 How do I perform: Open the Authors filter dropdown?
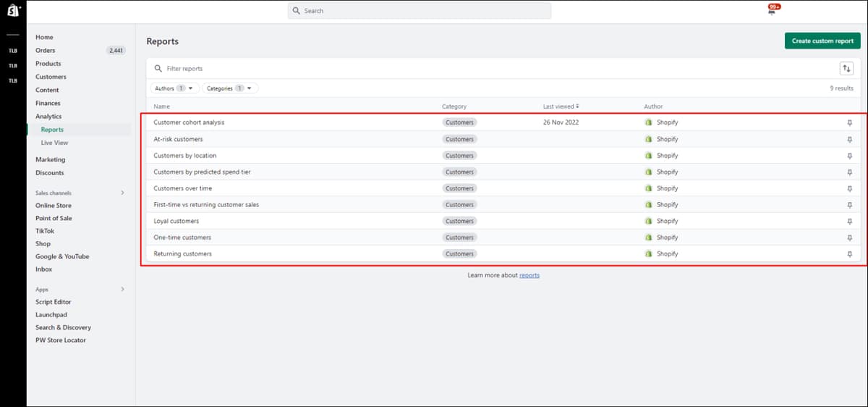(175, 88)
